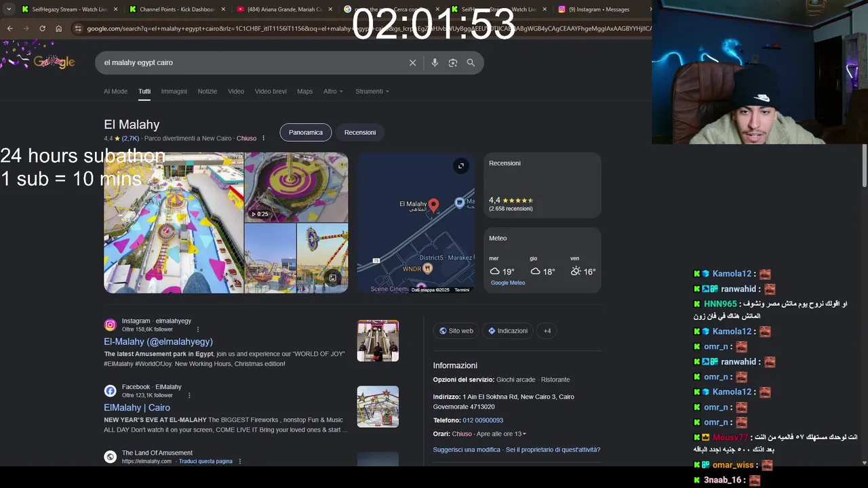Image resolution: width=868 pixels, height=488 pixels.
Task: Start voice search with the microphone icon
Action: [x=435, y=62]
